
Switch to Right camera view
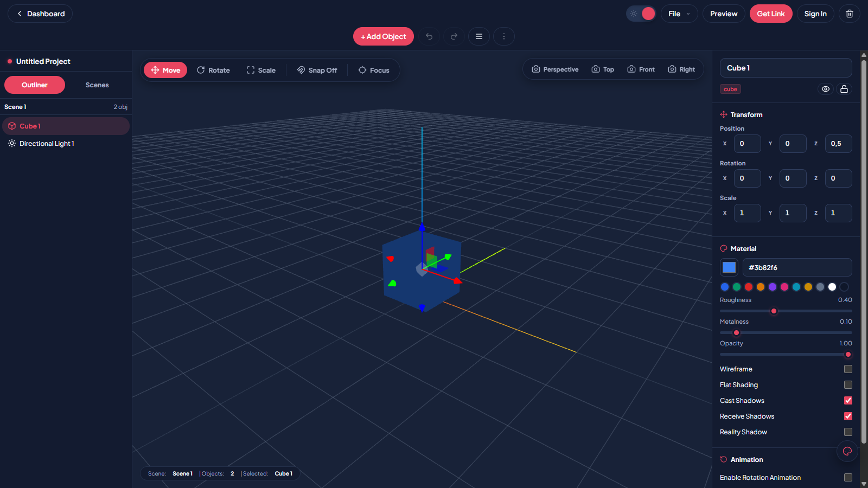click(681, 69)
